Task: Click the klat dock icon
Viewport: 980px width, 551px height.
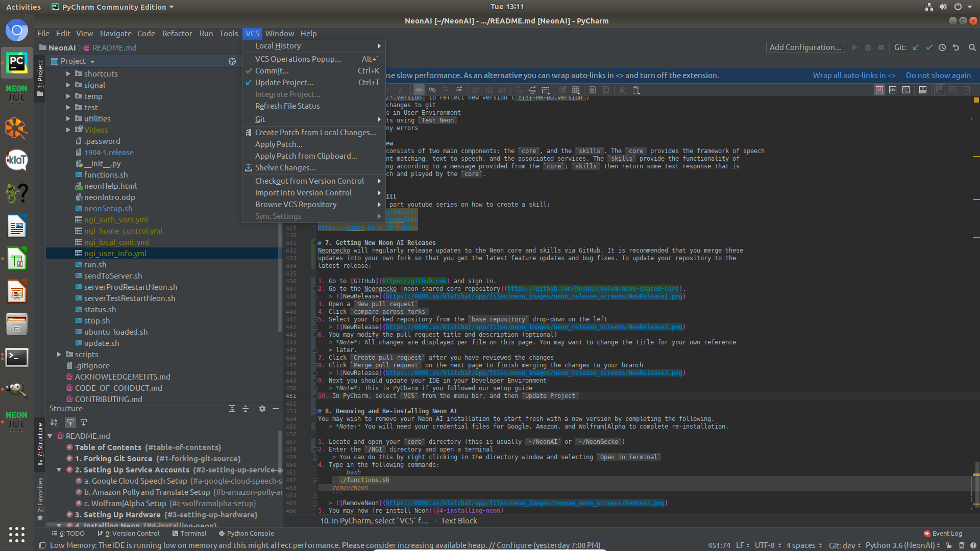Action: pos(16,161)
